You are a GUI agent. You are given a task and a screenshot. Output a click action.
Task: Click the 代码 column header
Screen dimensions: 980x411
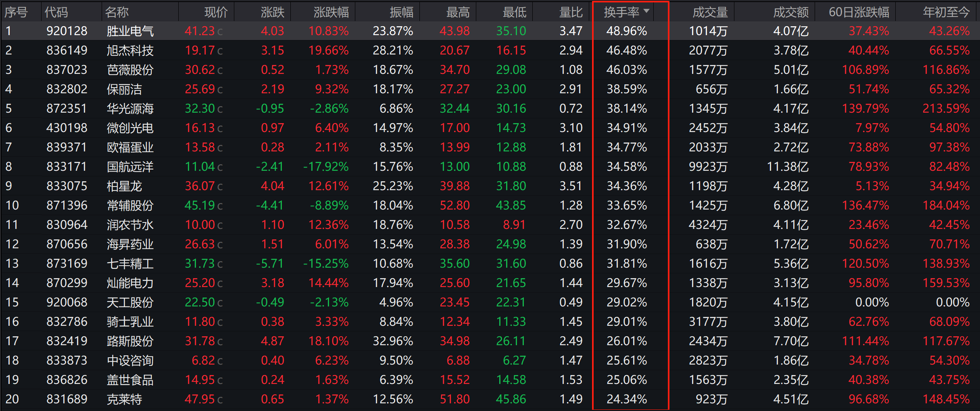point(56,12)
